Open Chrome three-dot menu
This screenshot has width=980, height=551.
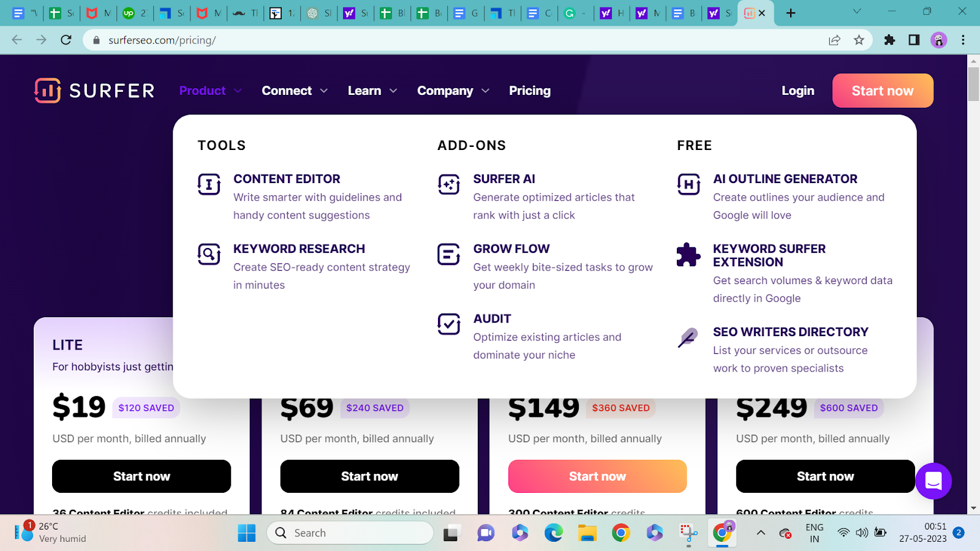[x=963, y=40]
